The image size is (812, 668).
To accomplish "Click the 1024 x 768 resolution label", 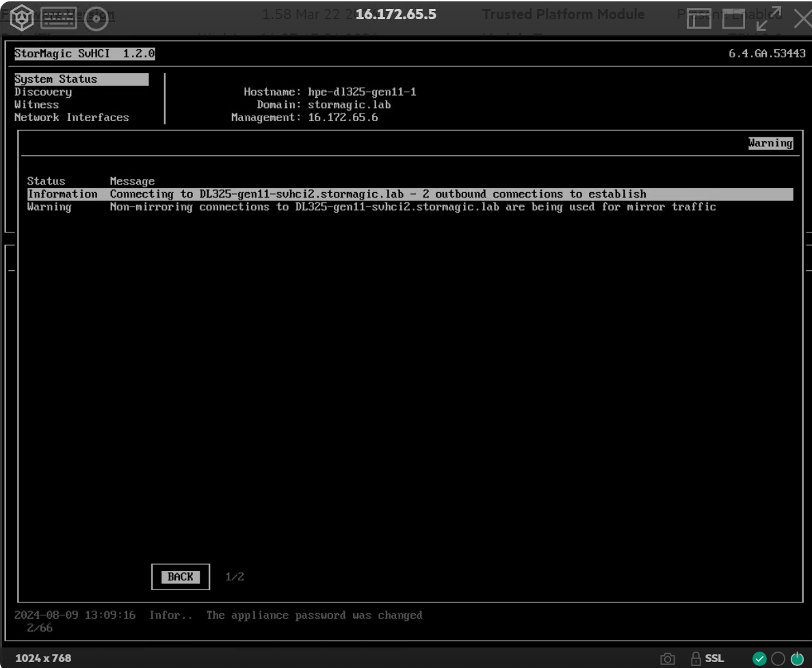I will (43, 658).
